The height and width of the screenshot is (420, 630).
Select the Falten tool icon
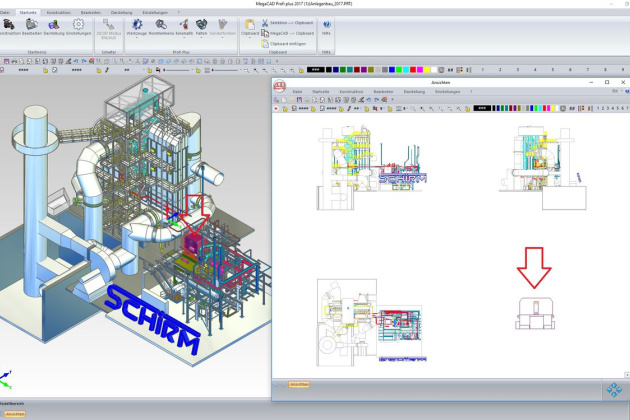pyautogui.click(x=203, y=25)
